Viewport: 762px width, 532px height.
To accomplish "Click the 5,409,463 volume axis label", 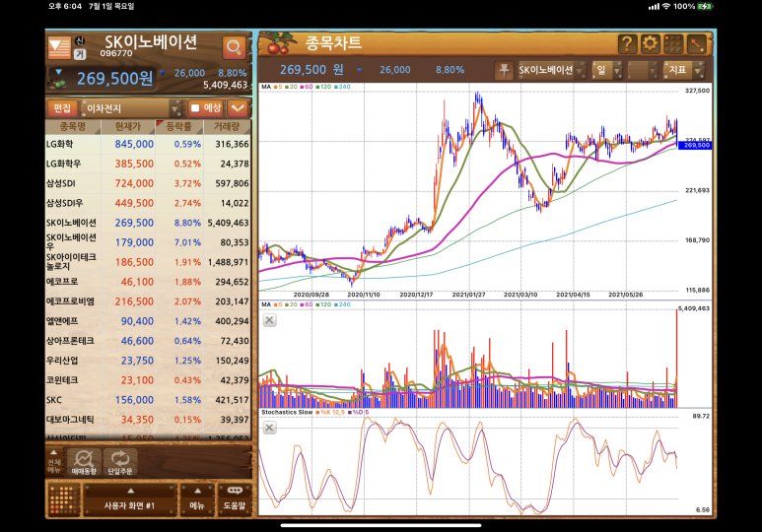I will [x=694, y=308].
